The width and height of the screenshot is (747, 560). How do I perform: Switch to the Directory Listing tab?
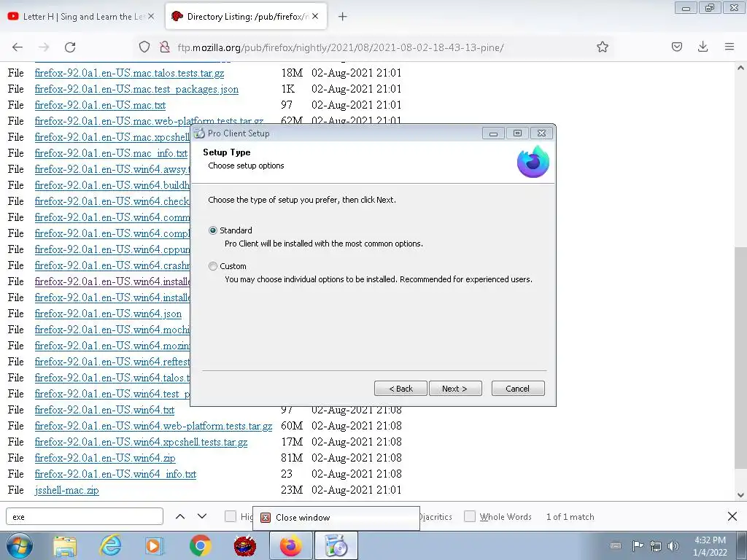(x=245, y=16)
